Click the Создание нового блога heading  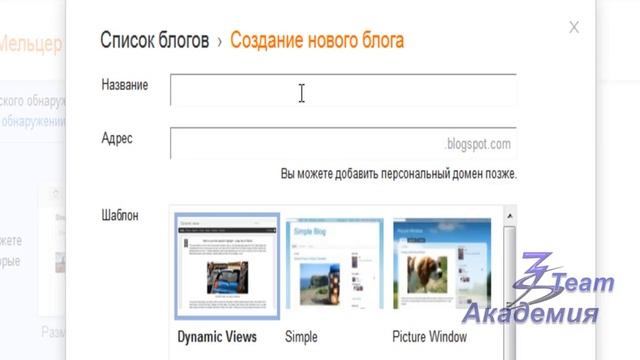pos(317,40)
